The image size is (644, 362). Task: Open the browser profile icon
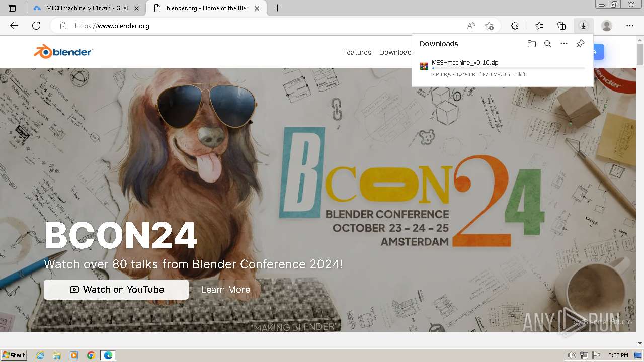(x=607, y=26)
